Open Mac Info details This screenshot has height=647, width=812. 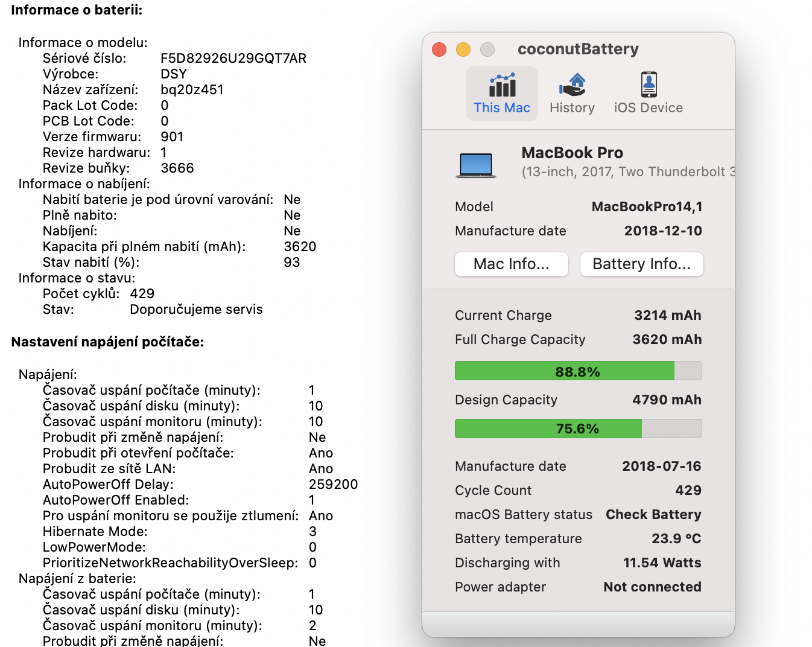(x=512, y=264)
